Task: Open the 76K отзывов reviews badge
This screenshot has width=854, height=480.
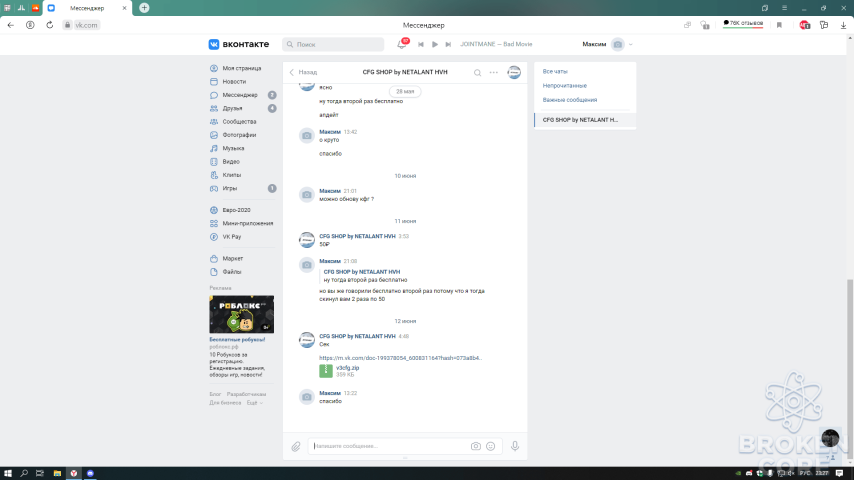Action: click(x=743, y=23)
